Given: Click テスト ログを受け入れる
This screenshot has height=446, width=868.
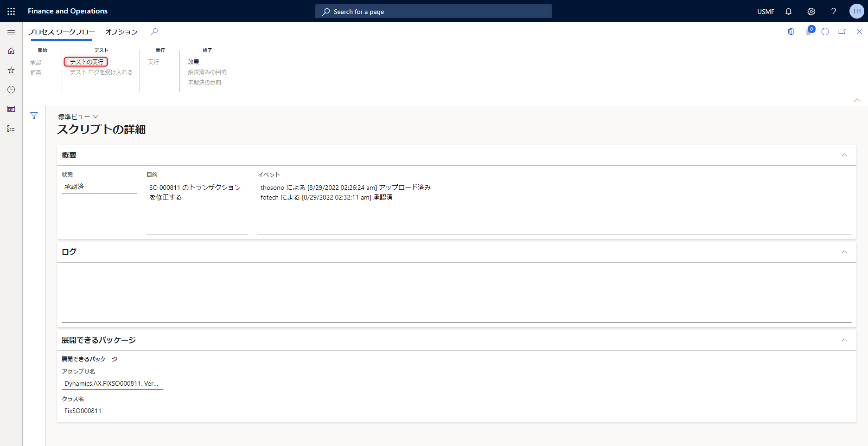Looking at the screenshot, I should (x=101, y=72).
